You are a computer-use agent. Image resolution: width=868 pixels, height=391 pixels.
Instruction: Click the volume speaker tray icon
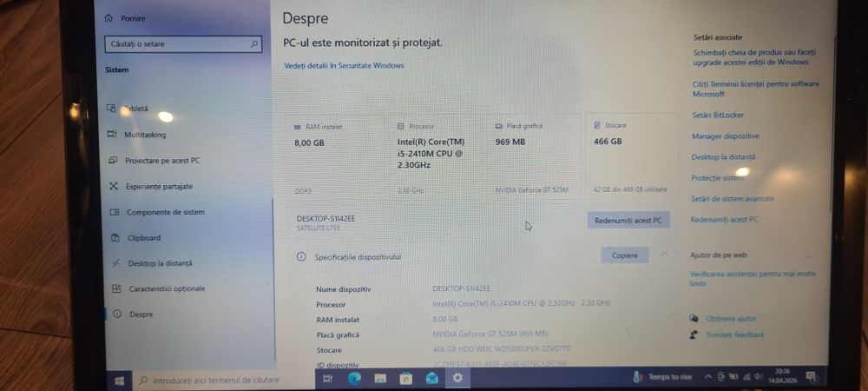coord(757,376)
